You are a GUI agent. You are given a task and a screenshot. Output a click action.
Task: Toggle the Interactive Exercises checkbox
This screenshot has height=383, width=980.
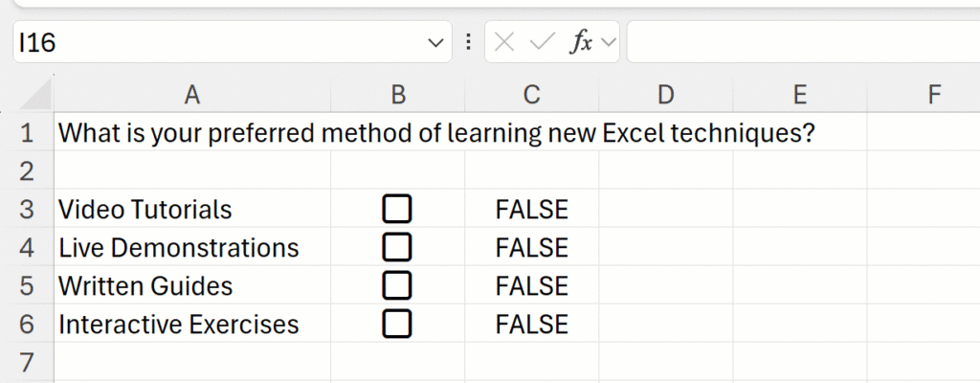click(397, 324)
